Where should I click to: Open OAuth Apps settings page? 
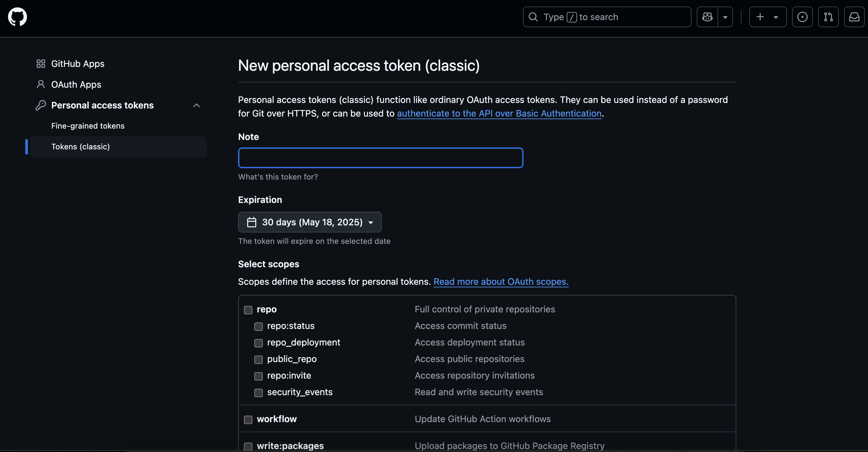[76, 84]
